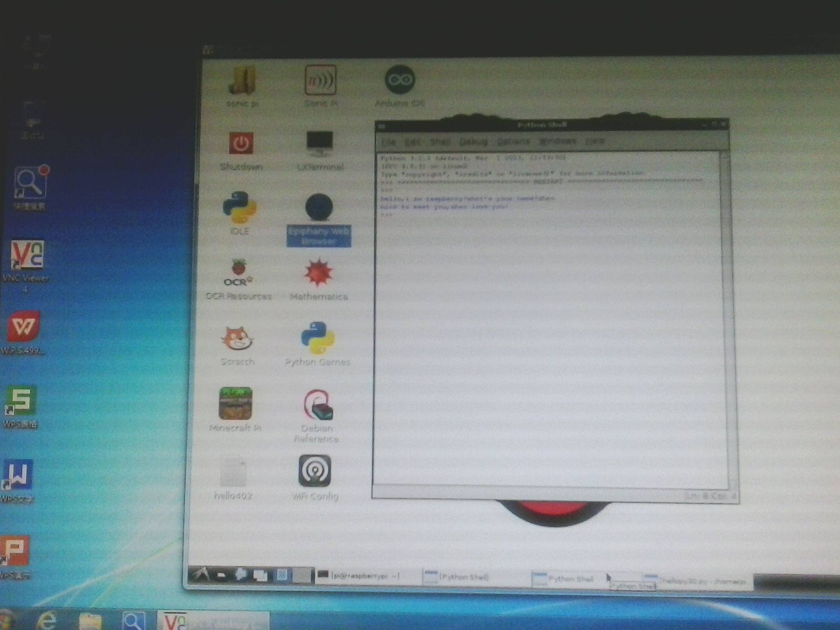
Task: Launch Mathematica from the desktop
Action: click(318, 273)
